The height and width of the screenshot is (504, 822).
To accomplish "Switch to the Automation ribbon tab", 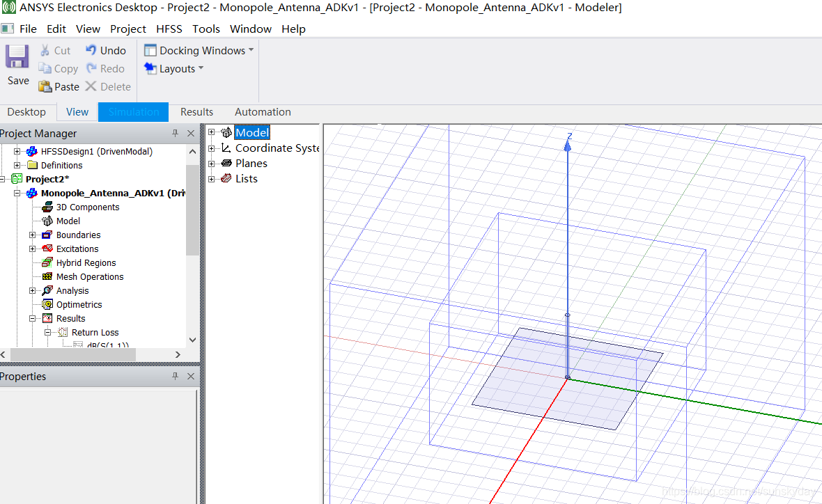I will coord(263,111).
